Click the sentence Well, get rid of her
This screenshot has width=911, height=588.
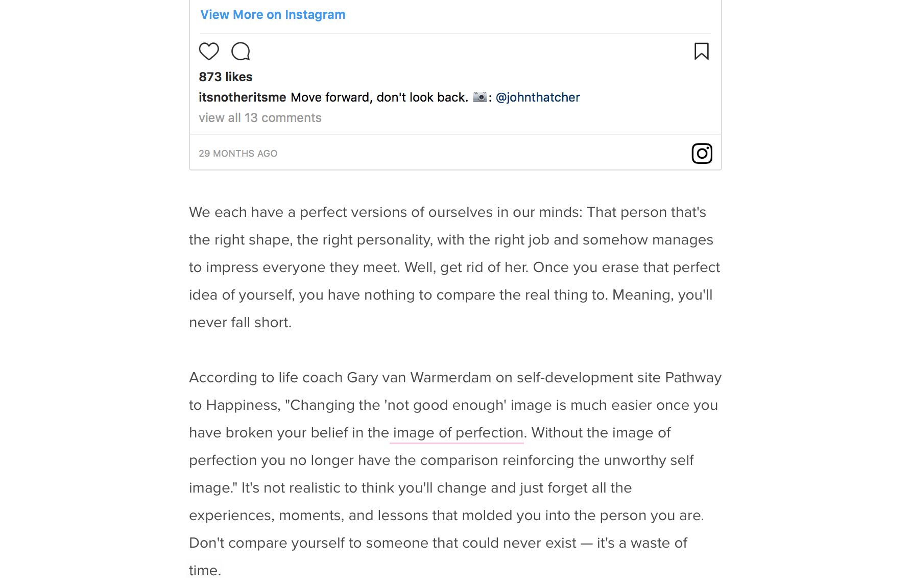[466, 267]
